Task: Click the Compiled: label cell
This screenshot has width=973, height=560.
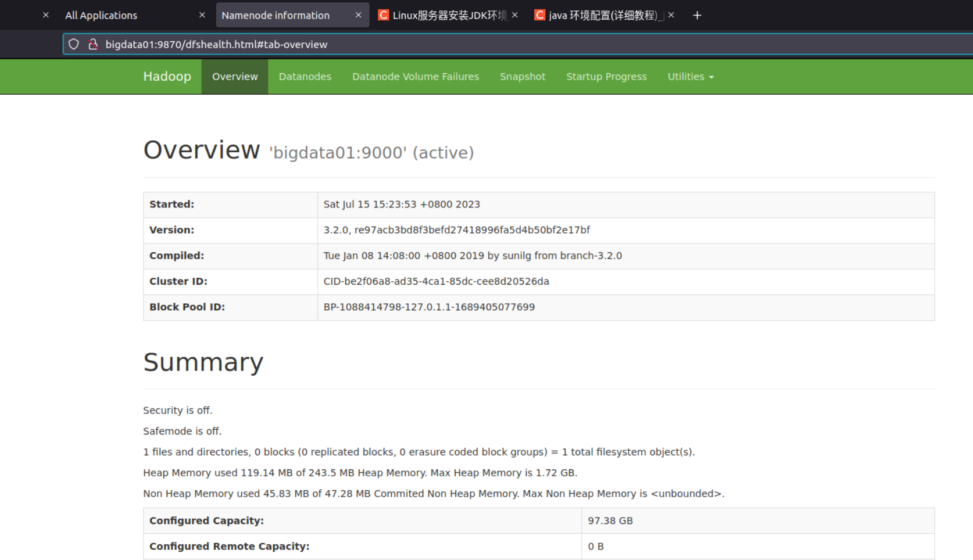Action: click(x=230, y=256)
